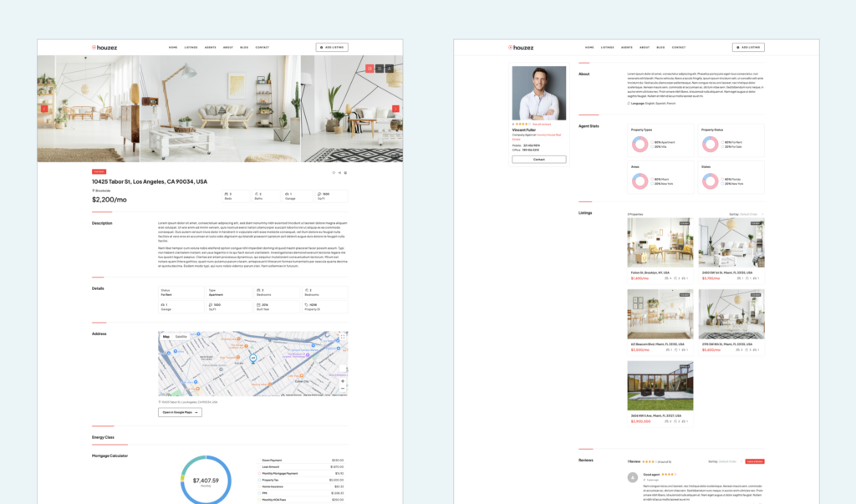Switch the map to Satellite view
This screenshot has height=504, width=856.
[181, 336]
